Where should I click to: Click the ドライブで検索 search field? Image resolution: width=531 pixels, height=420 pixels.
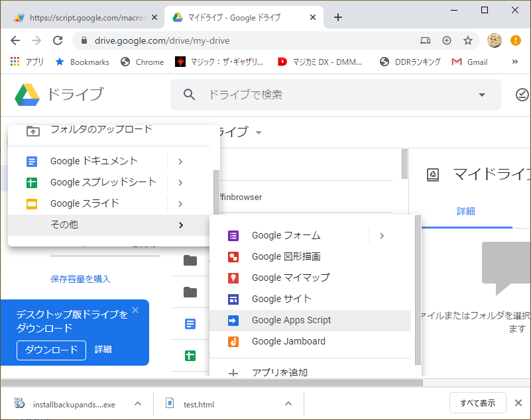pos(335,95)
